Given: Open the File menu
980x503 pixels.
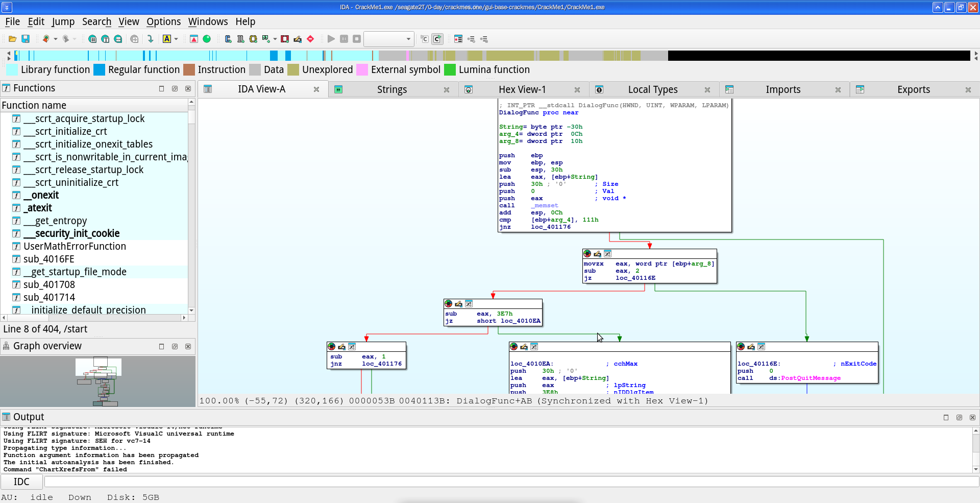Looking at the screenshot, I should 12,21.
